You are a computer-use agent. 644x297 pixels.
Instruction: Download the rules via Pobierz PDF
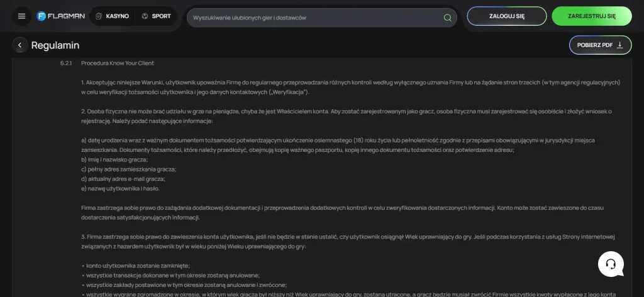(x=600, y=45)
